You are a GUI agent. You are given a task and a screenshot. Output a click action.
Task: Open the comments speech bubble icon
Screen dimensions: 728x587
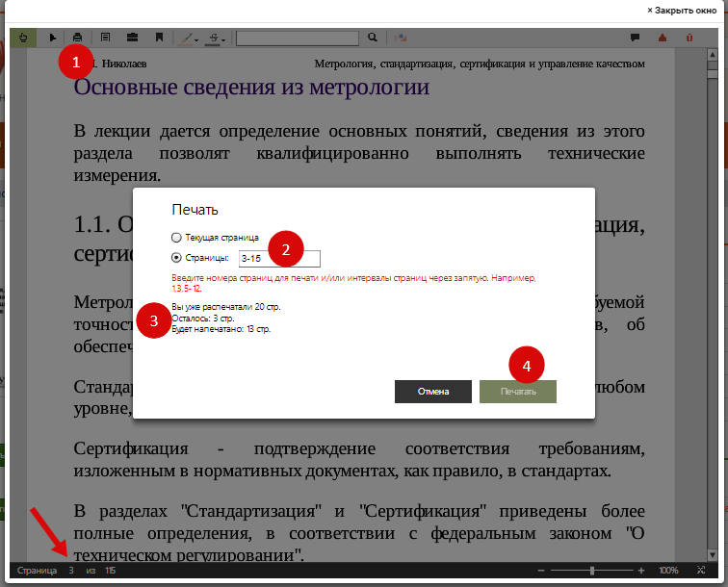coord(635,38)
